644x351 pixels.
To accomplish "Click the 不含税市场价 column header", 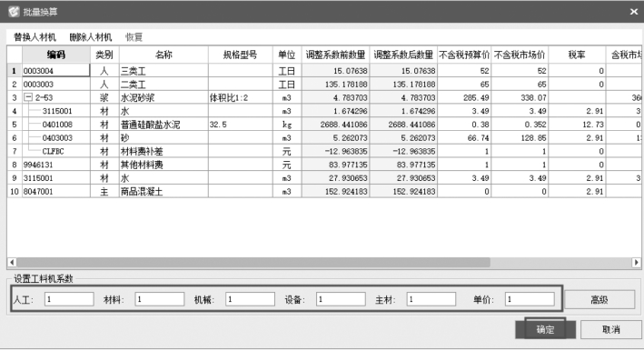I will click(520, 55).
